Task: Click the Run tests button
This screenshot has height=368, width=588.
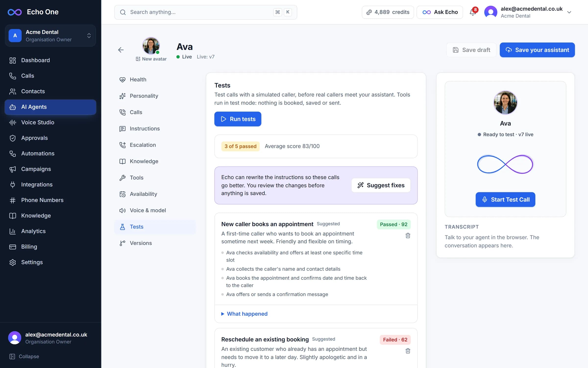Action: tap(238, 119)
